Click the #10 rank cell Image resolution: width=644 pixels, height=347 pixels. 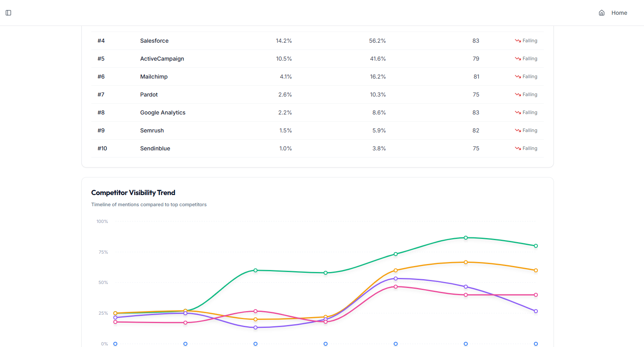tap(102, 148)
